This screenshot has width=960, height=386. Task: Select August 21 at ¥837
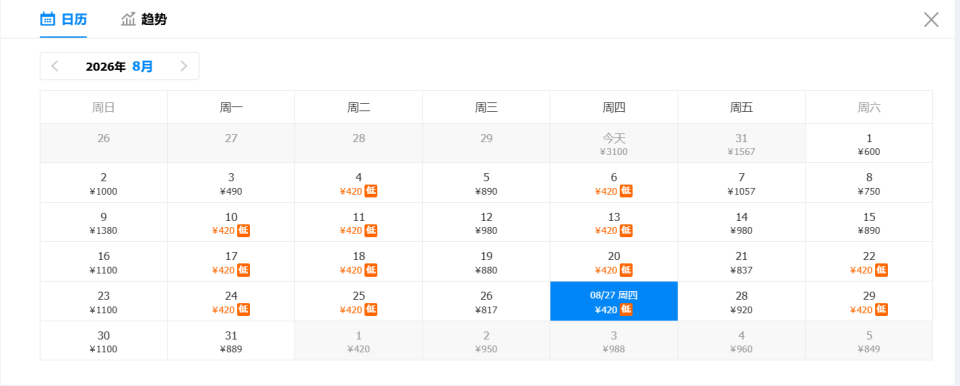(x=741, y=262)
